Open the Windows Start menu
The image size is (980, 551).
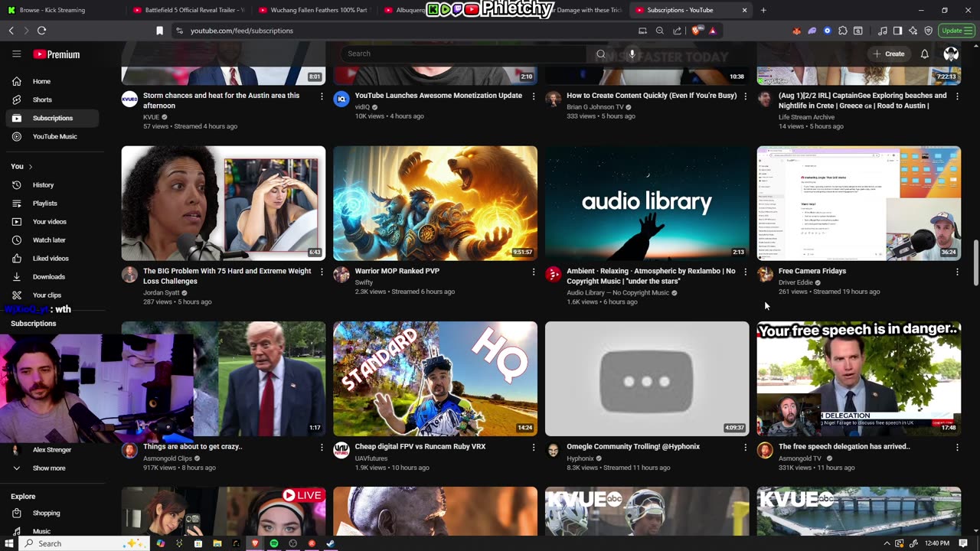tap(10, 543)
